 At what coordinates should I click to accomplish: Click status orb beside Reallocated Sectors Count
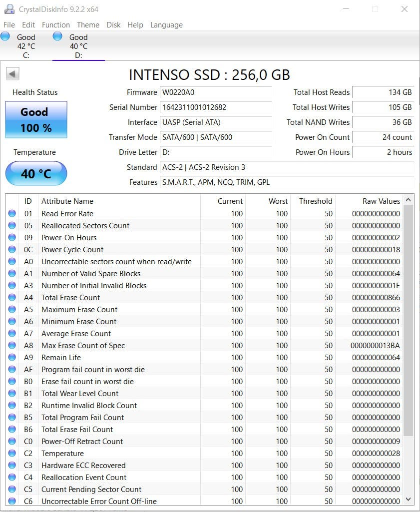pyautogui.click(x=12, y=226)
